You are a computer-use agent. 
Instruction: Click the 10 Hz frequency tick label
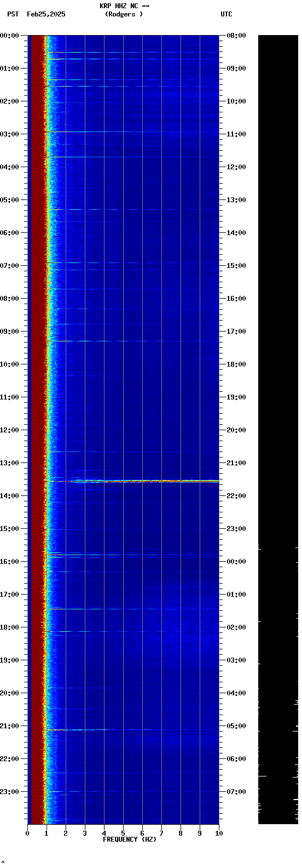219,833
